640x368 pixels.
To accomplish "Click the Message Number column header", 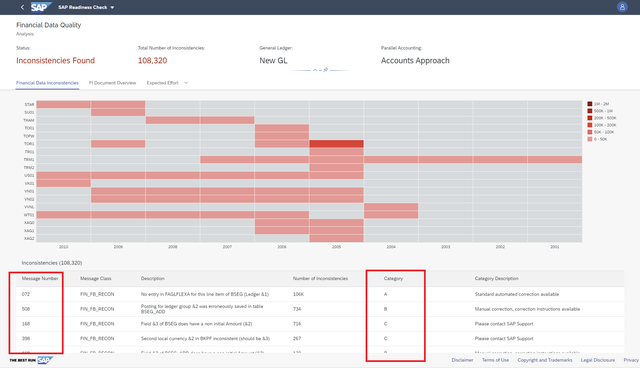I will [x=40, y=278].
